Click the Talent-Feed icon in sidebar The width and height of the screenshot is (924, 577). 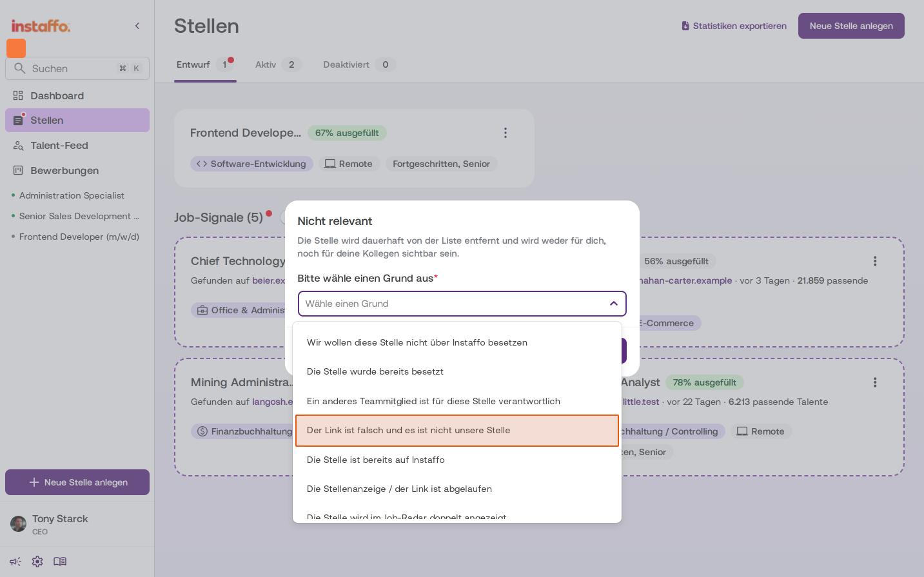18,146
